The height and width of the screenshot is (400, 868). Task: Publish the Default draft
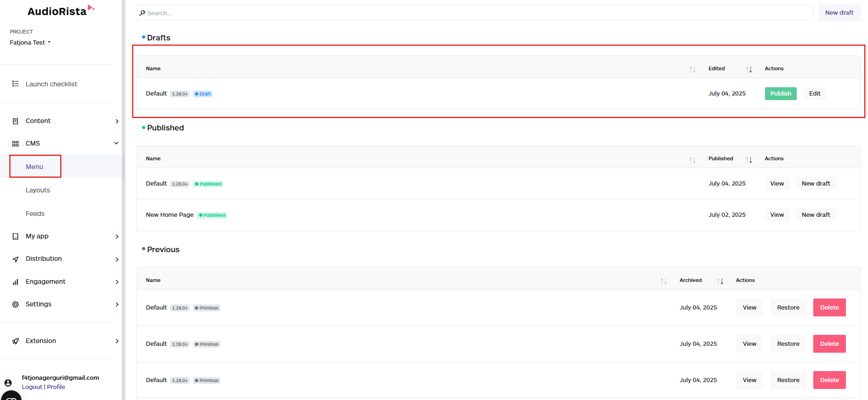[x=781, y=93]
